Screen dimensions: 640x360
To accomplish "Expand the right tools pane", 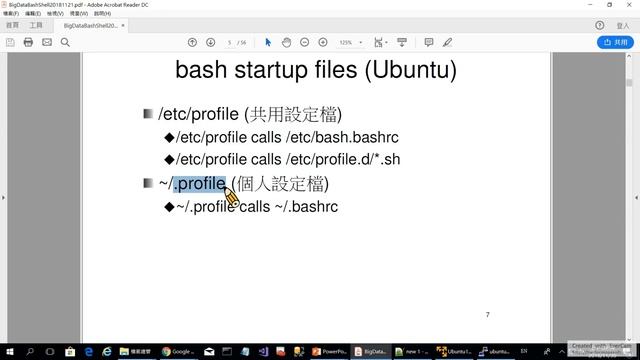I will coord(636,198).
